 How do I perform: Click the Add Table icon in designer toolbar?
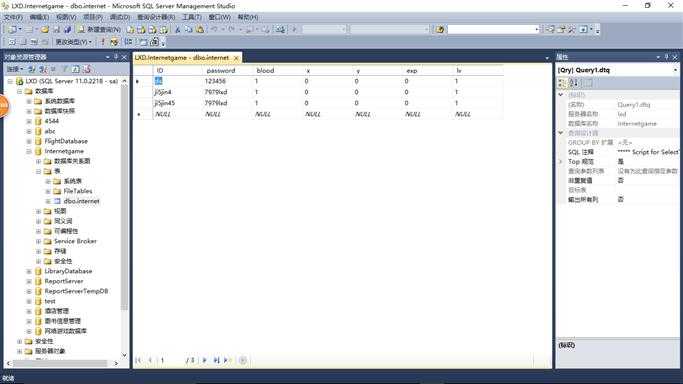pyautogui.click(x=143, y=42)
